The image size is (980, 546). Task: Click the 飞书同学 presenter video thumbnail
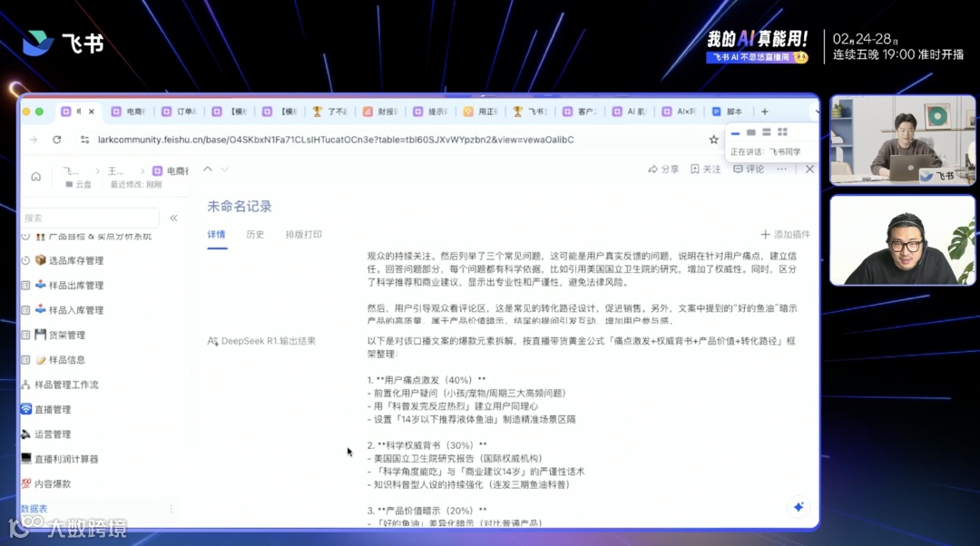(903, 141)
